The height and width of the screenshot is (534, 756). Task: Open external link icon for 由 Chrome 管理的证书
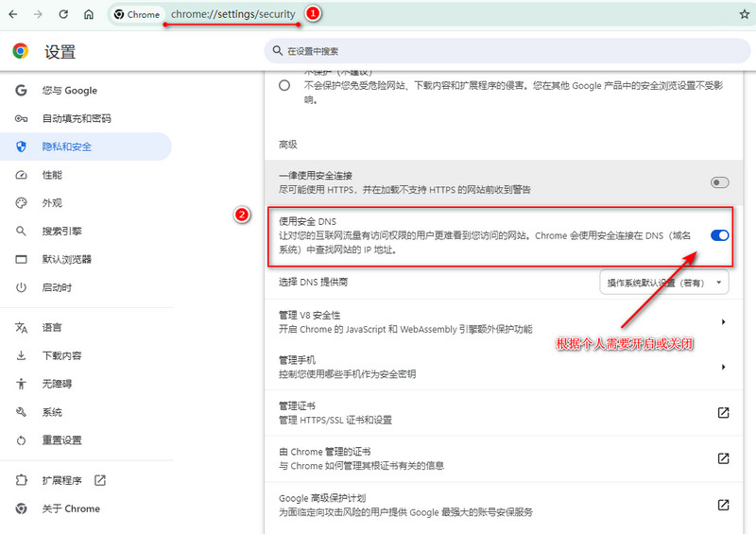coord(723,458)
